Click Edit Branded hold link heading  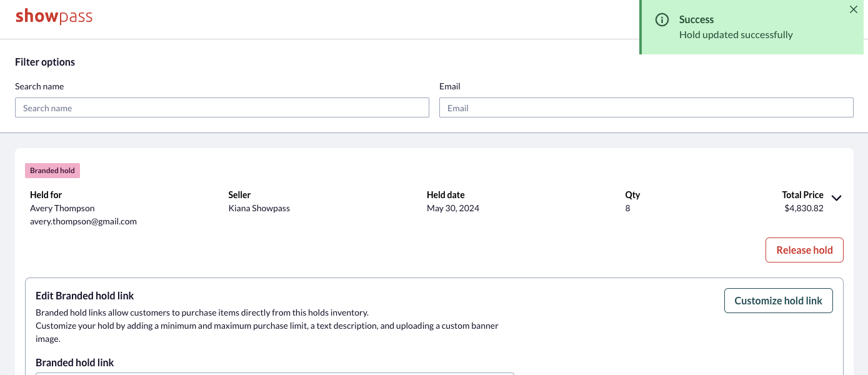point(85,296)
